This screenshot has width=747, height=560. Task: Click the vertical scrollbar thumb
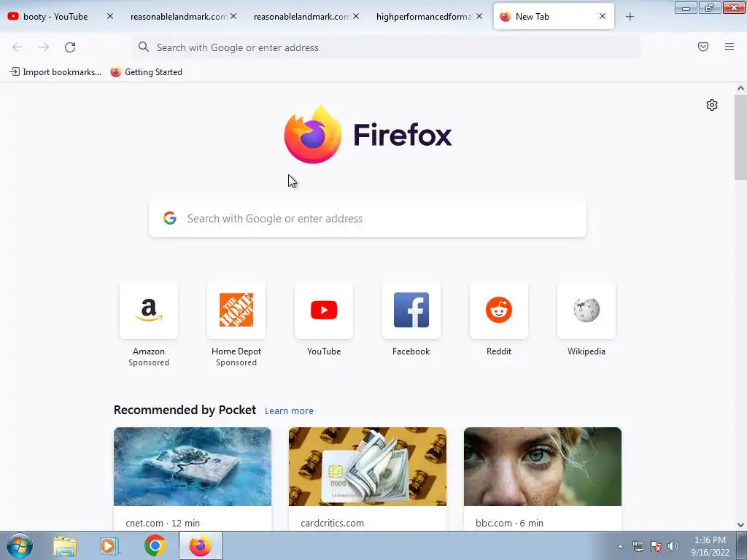click(740, 137)
